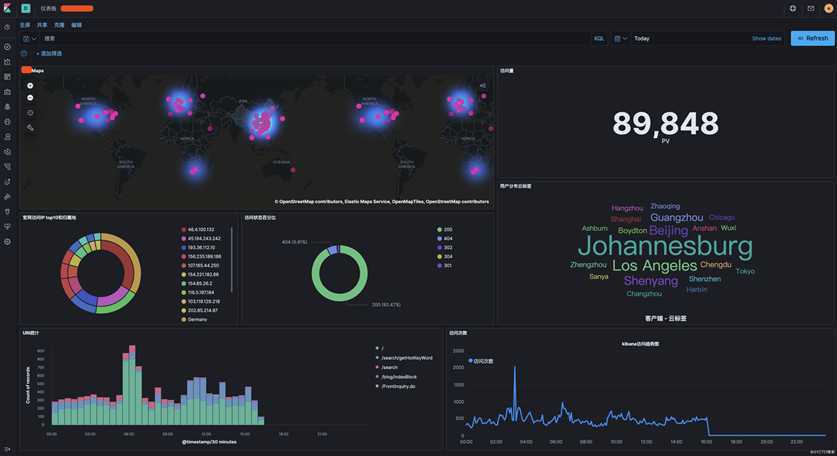Click Chengdu in the tag cloud

tap(716, 264)
